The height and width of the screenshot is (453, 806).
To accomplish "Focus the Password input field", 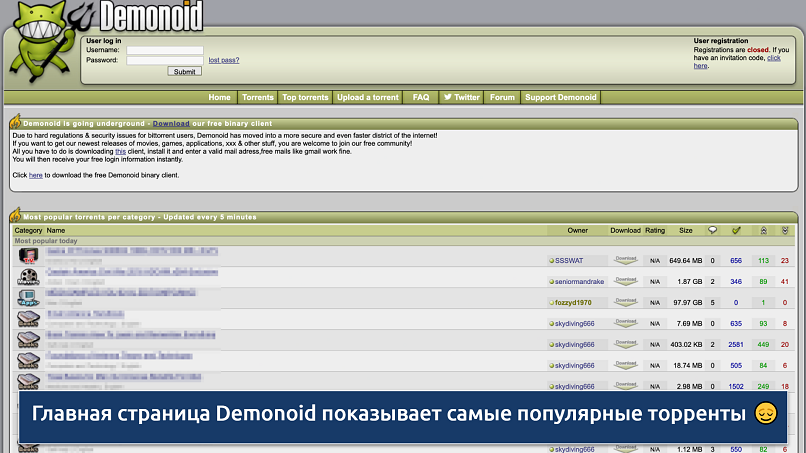I will point(165,60).
